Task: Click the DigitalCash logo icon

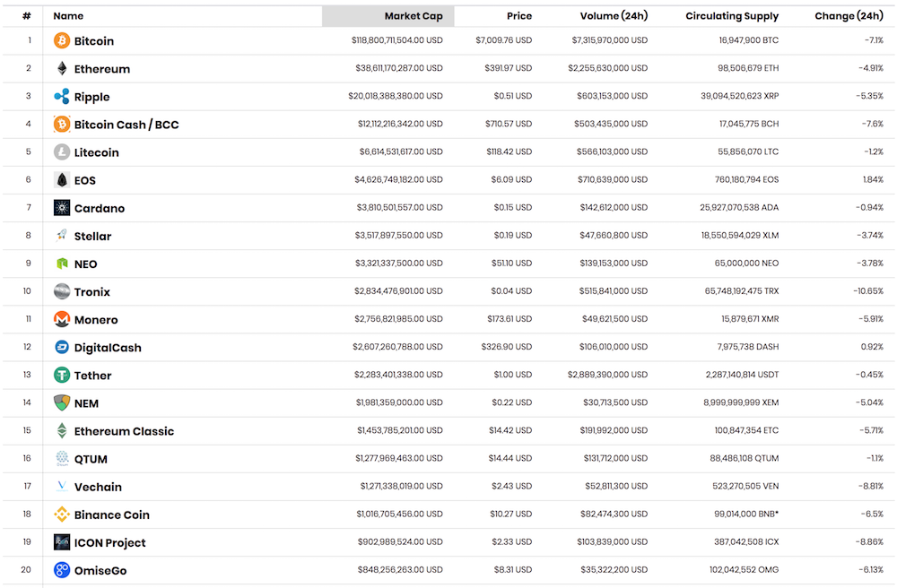Action: [62, 347]
